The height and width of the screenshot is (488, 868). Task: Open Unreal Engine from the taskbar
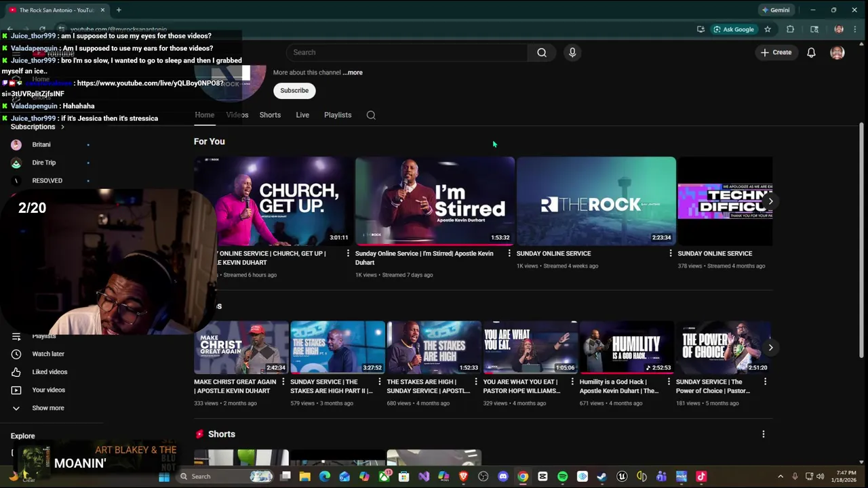[622, 476]
